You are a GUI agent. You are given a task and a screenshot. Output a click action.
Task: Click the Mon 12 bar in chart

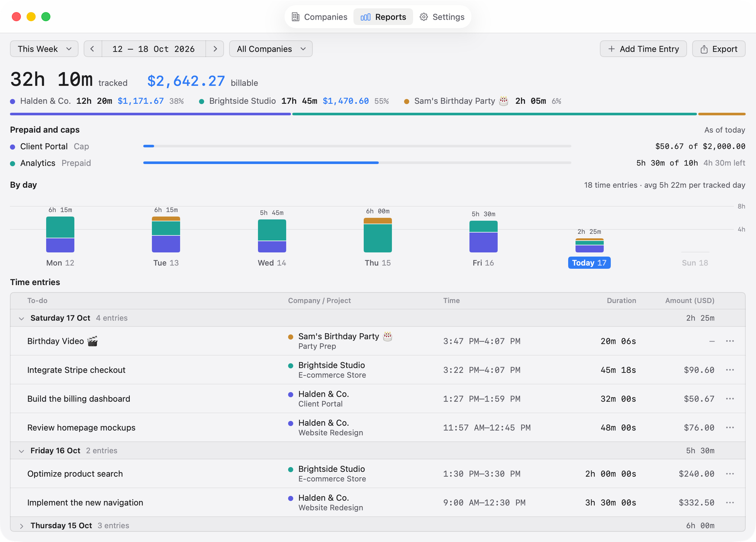[x=60, y=235]
